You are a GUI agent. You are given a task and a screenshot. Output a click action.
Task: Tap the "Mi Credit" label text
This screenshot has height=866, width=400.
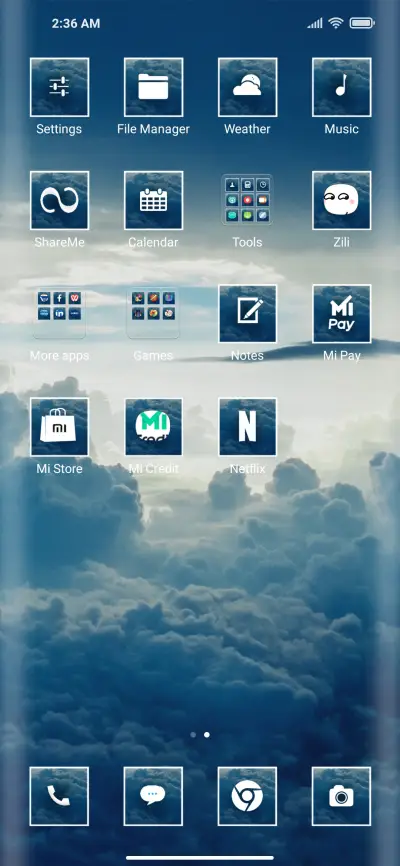[x=153, y=469]
